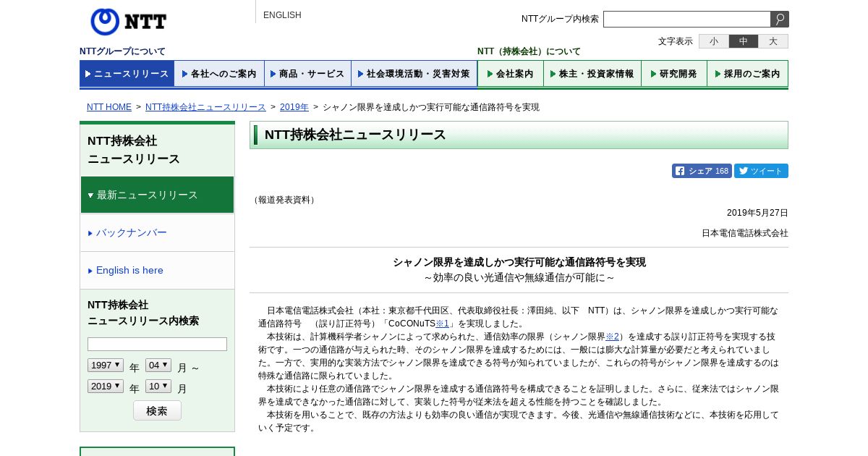Click the （報道発表資料） label
868x456 pixels.
(x=284, y=200)
